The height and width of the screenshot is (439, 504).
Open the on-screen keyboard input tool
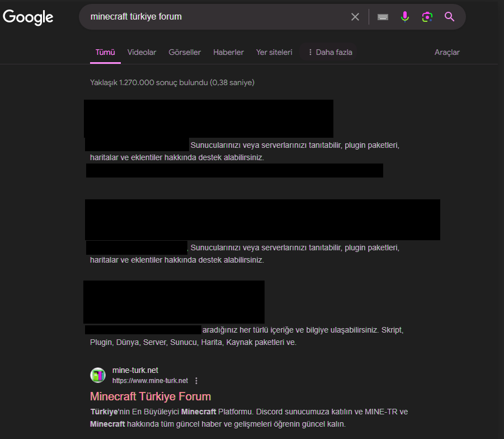click(x=383, y=17)
